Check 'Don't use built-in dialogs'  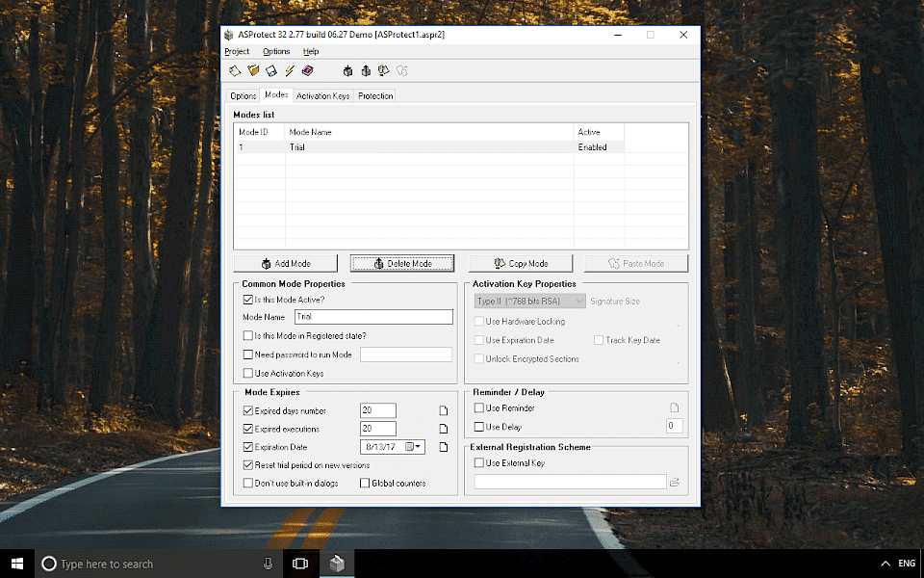pyautogui.click(x=248, y=483)
